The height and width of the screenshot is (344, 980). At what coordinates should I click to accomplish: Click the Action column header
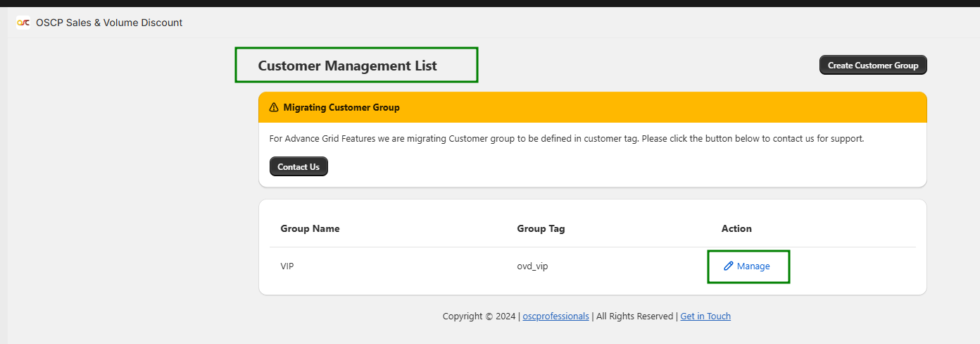pos(736,228)
